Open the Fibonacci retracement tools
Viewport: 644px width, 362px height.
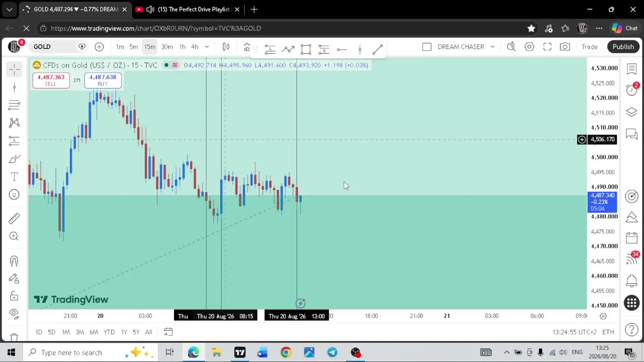[14, 105]
